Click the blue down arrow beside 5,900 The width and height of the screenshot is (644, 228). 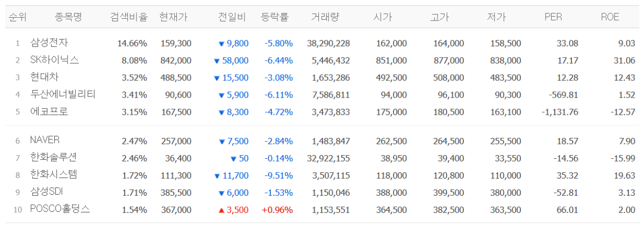coord(221,95)
